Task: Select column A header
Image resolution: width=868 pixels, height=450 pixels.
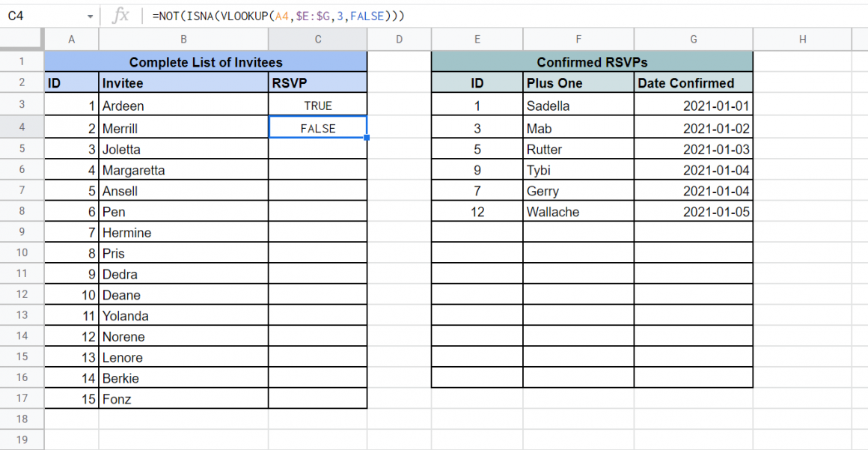Action: tap(72, 40)
